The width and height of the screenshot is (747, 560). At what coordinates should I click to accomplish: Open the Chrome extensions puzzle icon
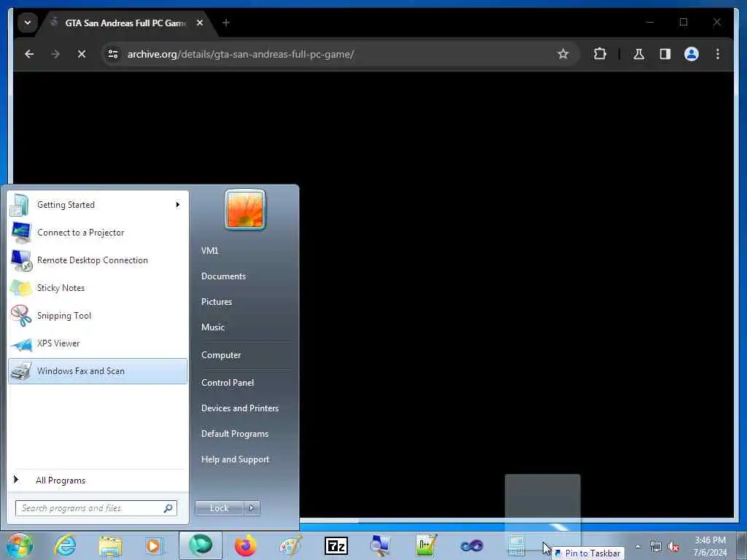600,54
